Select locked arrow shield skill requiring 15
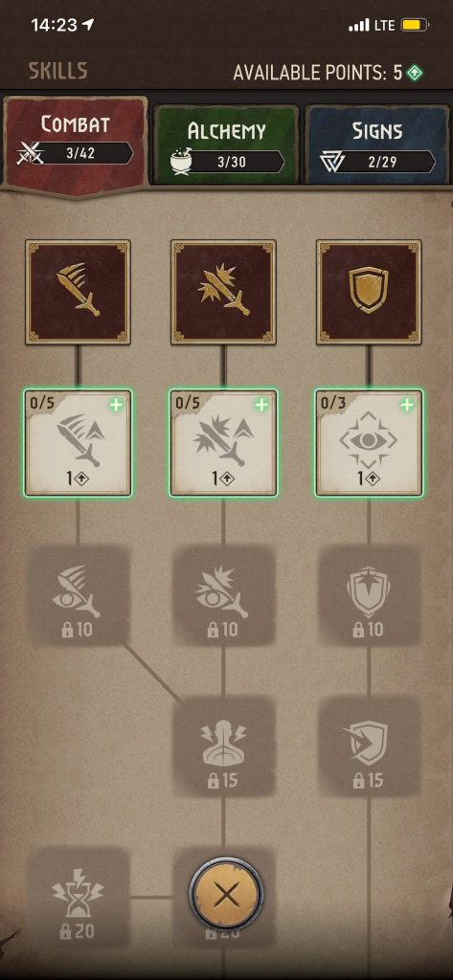This screenshot has height=980, width=453. (369, 746)
